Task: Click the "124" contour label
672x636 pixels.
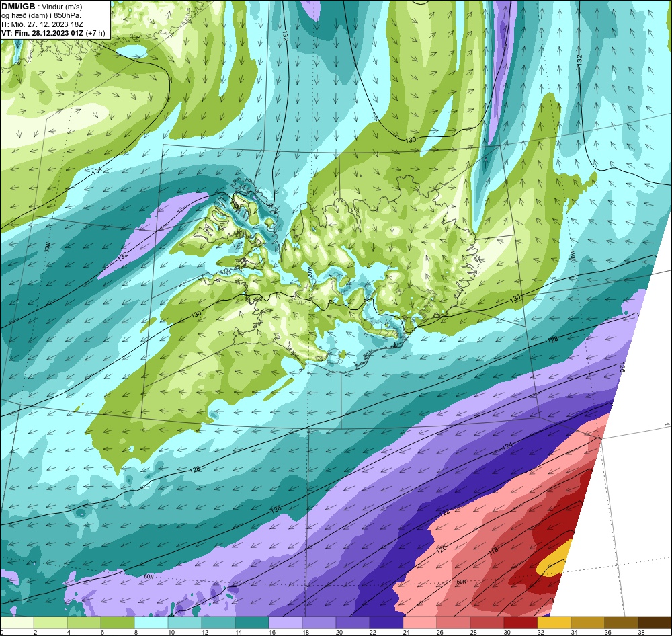Action: [507, 446]
